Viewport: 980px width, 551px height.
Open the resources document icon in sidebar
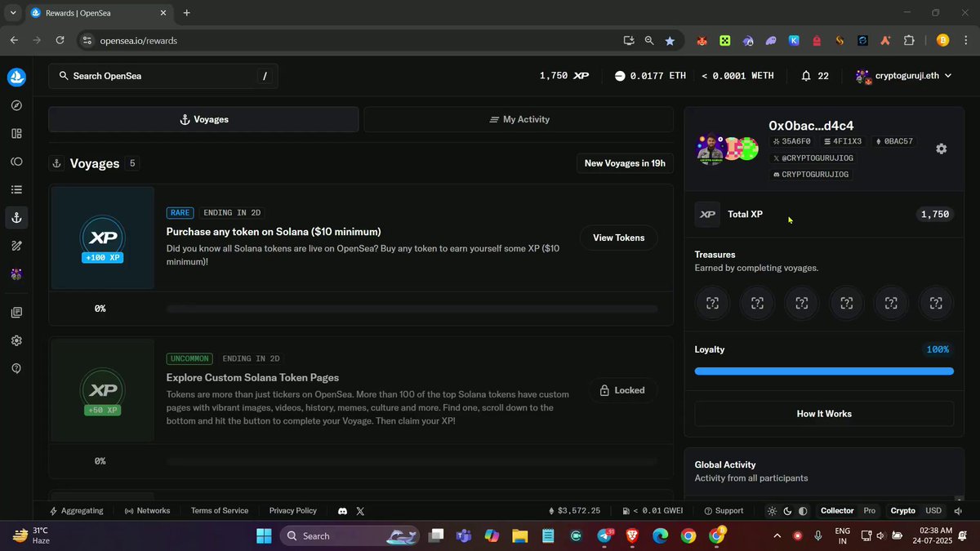(x=16, y=313)
